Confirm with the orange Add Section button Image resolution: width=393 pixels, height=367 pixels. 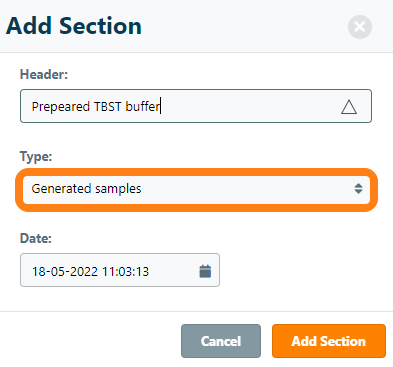coord(329,341)
